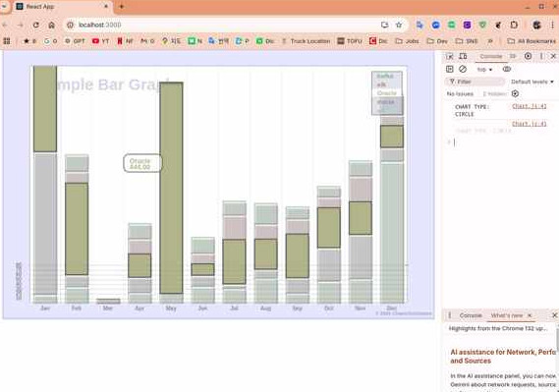Expand the more DevTools tabs chevron

pos(513,56)
